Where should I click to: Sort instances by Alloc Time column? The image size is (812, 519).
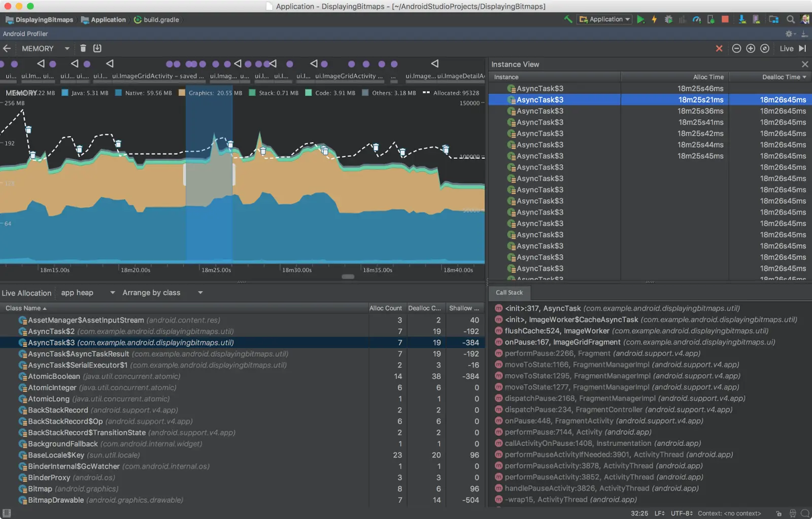[708, 77]
